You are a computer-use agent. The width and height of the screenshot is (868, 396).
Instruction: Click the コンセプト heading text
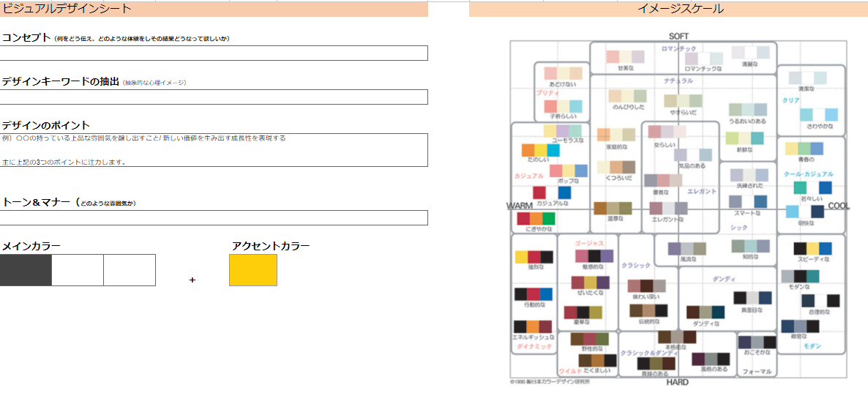[x=26, y=37]
